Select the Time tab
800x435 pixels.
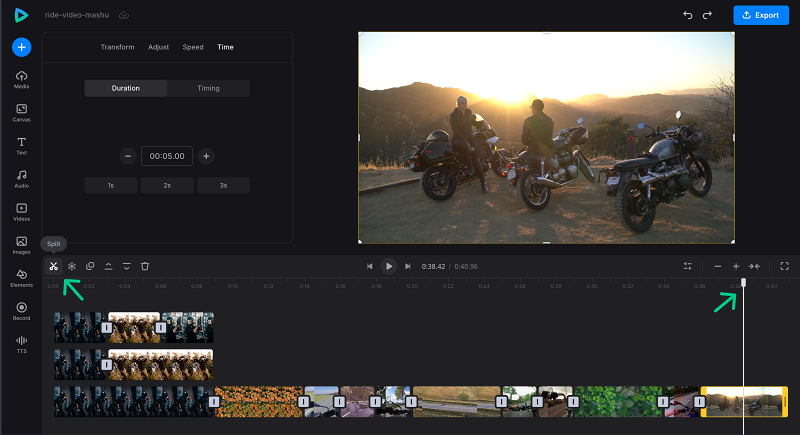pyautogui.click(x=226, y=47)
